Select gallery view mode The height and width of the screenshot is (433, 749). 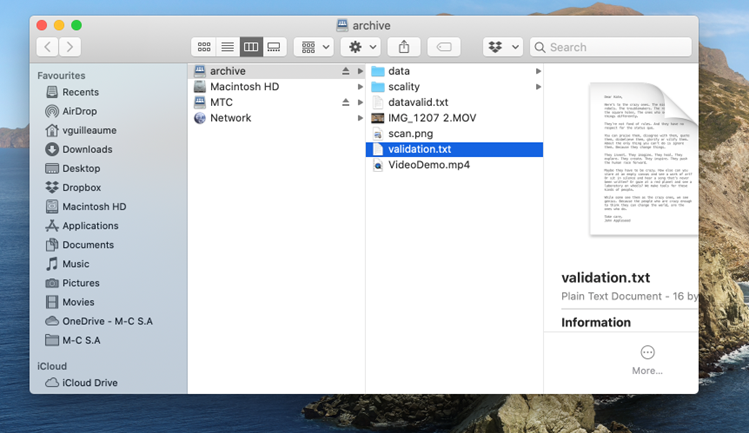click(x=273, y=47)
